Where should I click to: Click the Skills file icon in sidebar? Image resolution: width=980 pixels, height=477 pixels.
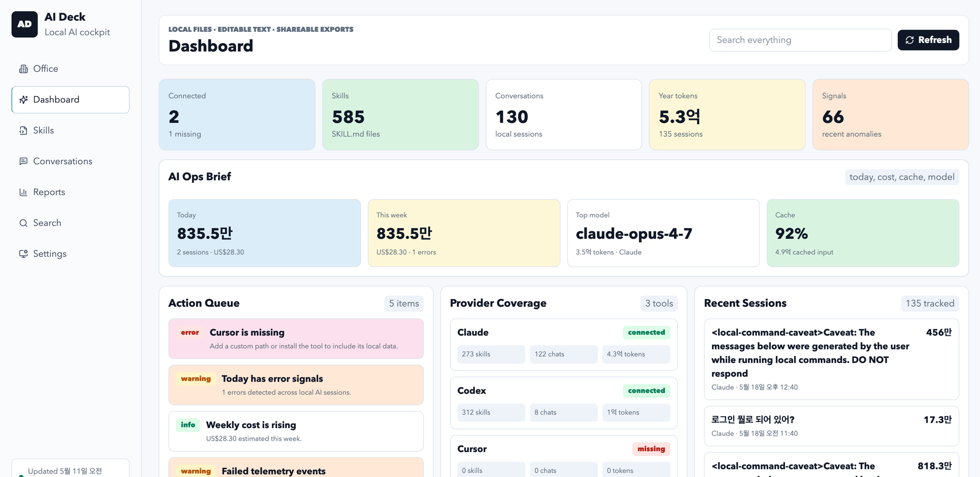pyautogui.click(x=23, y=131)
